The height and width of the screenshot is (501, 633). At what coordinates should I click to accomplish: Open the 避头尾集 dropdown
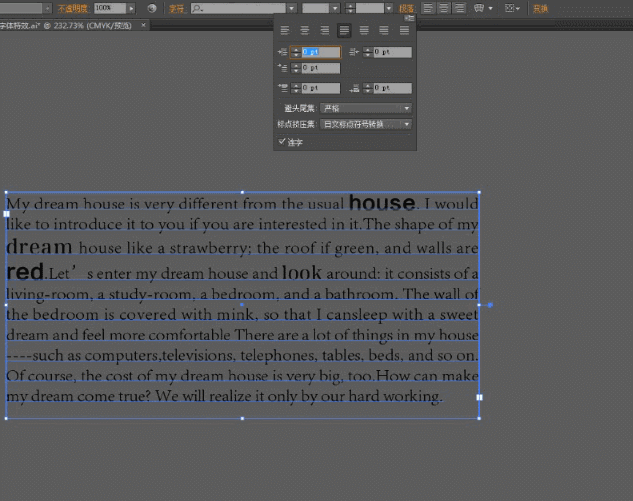point(366,108)
